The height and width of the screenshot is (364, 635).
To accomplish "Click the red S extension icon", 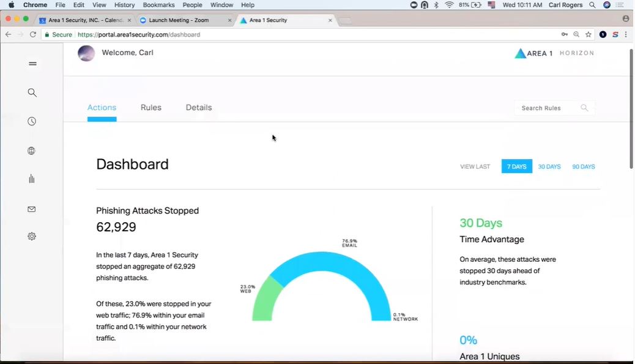I will click(x=615, y=34).
